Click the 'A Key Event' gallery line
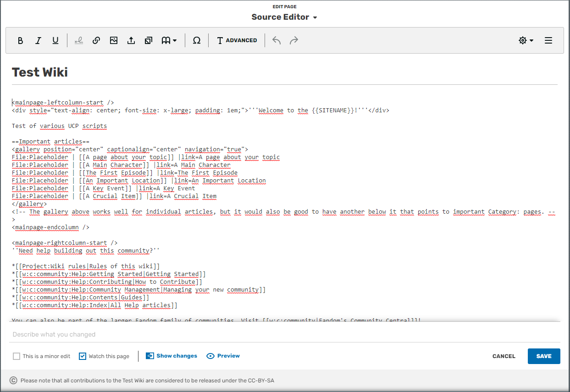The image size is (570, 392). point(104,188)
